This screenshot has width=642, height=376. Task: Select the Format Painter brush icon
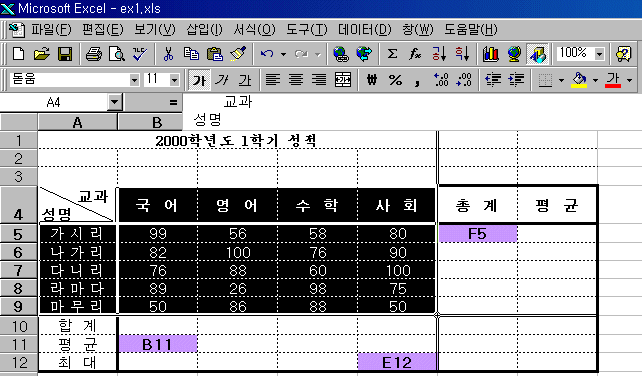coord(238,54)
